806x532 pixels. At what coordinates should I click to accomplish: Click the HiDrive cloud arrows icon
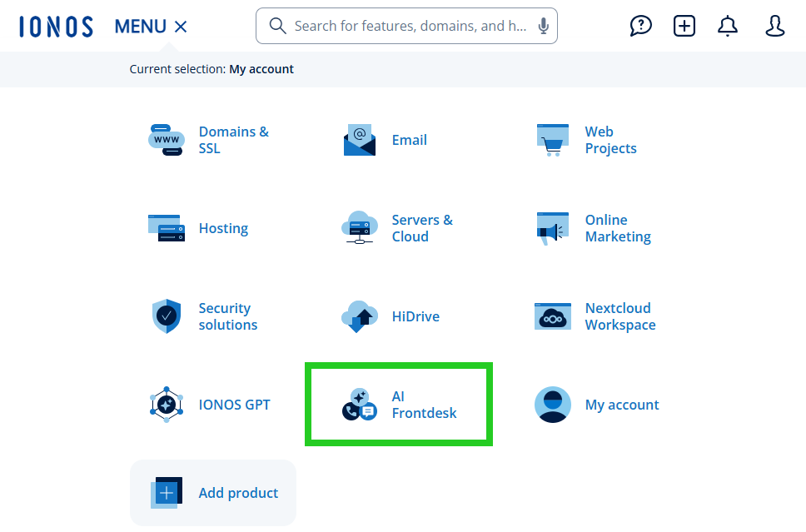pos(360,316)
